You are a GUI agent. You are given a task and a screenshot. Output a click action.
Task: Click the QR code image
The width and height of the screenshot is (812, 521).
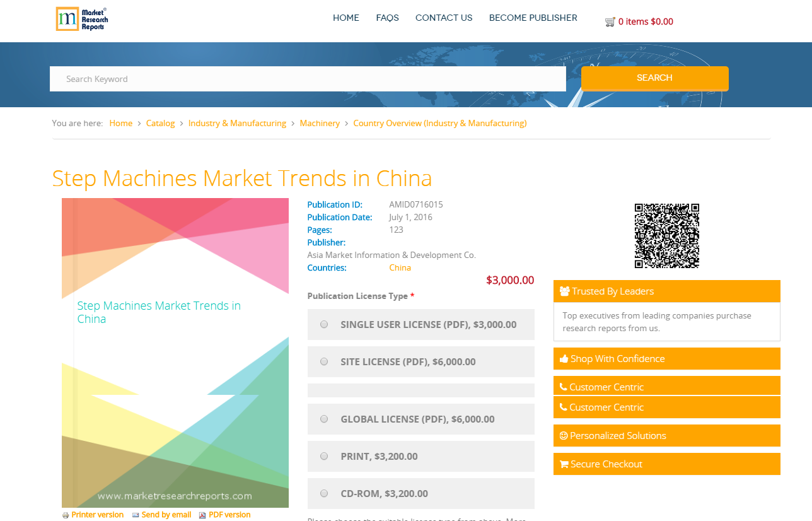[667, 236]
